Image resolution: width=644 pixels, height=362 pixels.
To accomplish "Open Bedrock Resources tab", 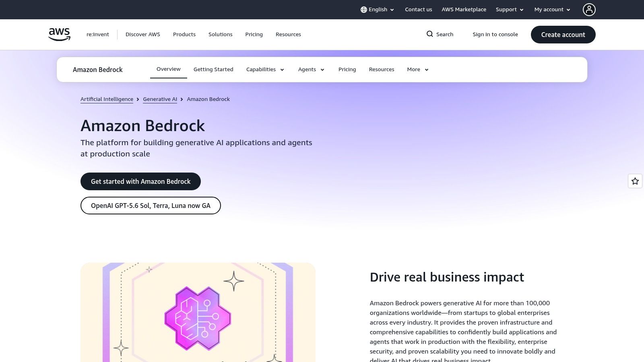I will [x=382, y=70].
